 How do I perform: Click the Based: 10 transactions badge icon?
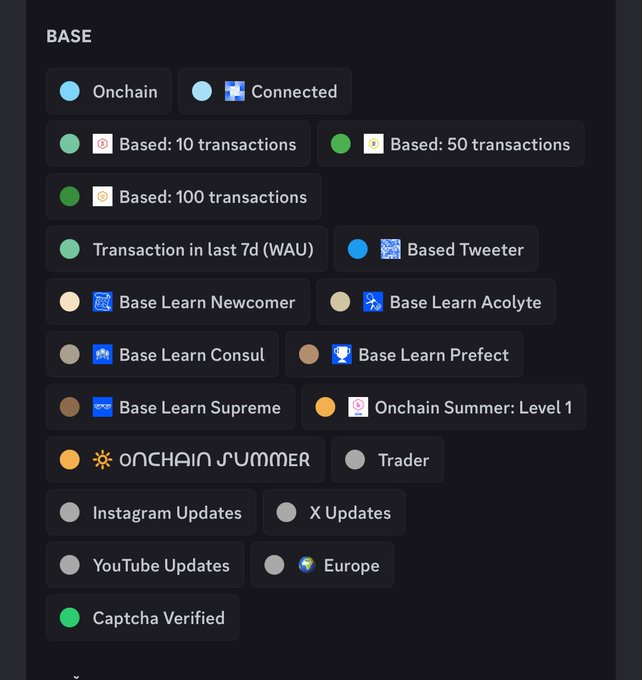(x=102, y=144)
